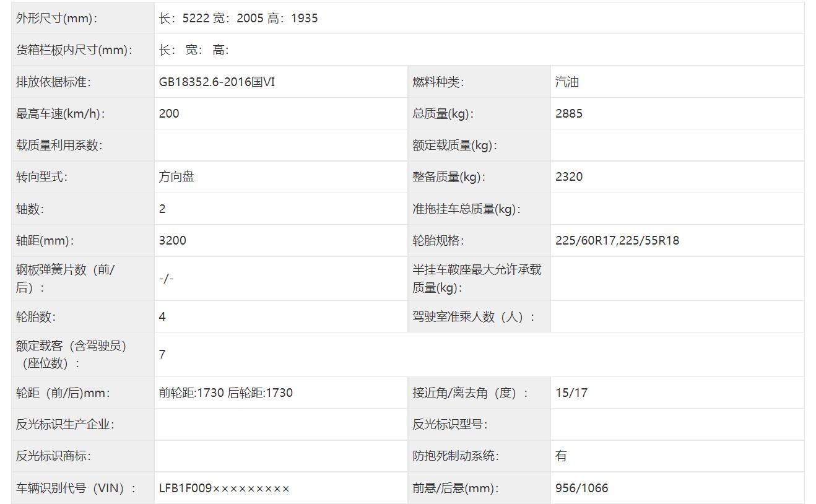Click the 轮距(前/后)mm label
The image size is (816, 504).
click(63, 393)
